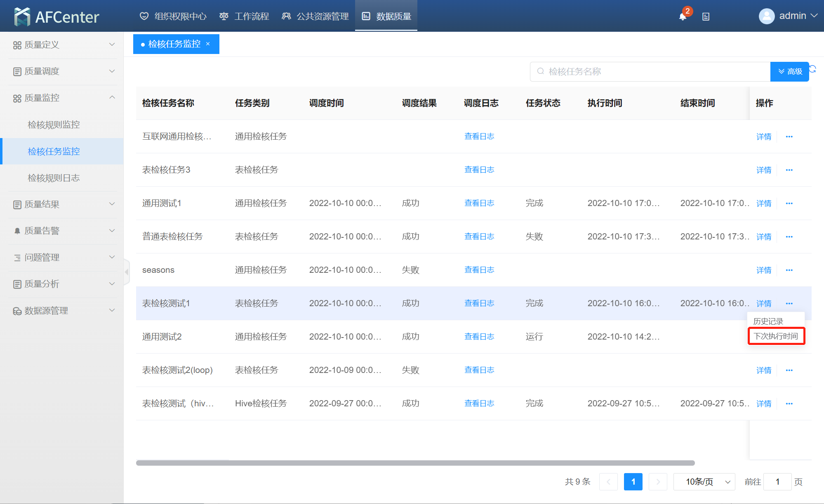Expand the 数据源管理 sidebar section
Image resolution: width=824 pixels, height=504 pixels.
[x=62, y=311]
